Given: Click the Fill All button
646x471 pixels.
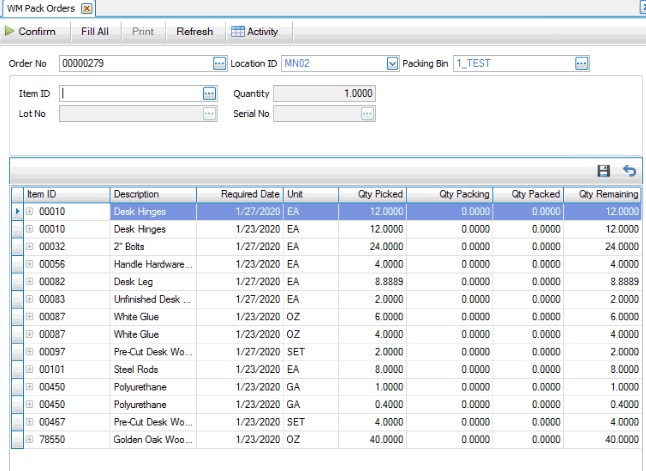Looking at the screenshot, I should pos(95,32).
